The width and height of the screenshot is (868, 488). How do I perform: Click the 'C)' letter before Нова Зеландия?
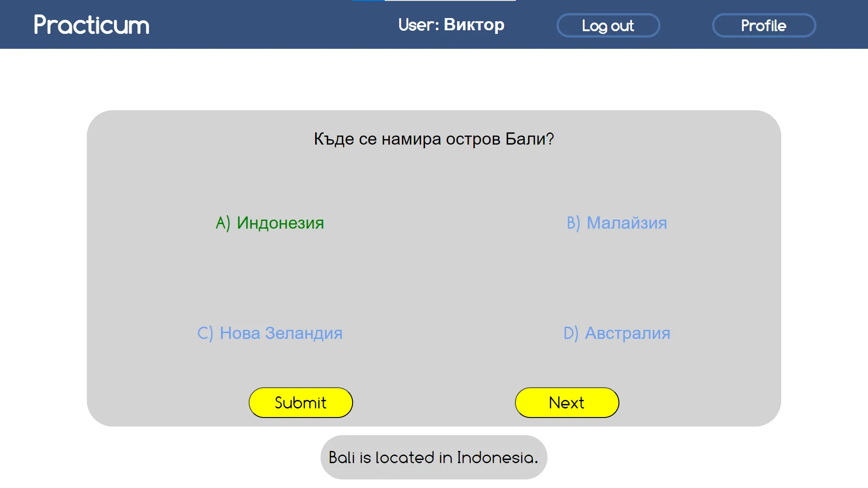tap(205, 333)
